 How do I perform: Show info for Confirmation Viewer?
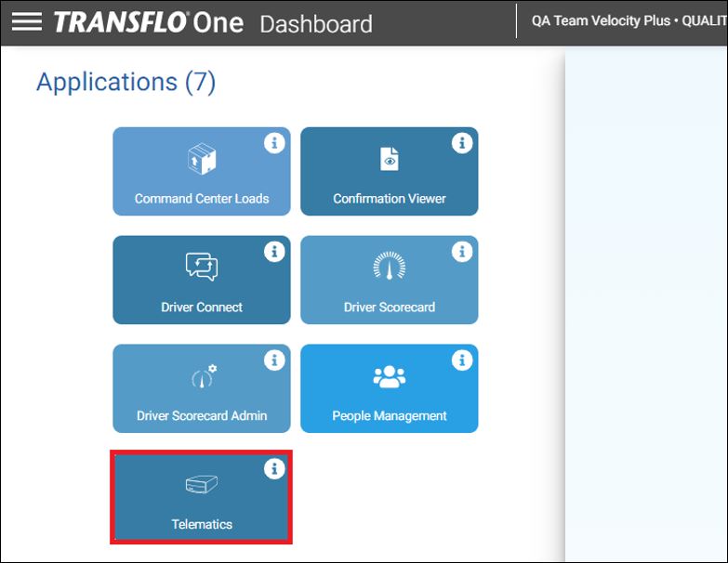[x=462, y=143]
